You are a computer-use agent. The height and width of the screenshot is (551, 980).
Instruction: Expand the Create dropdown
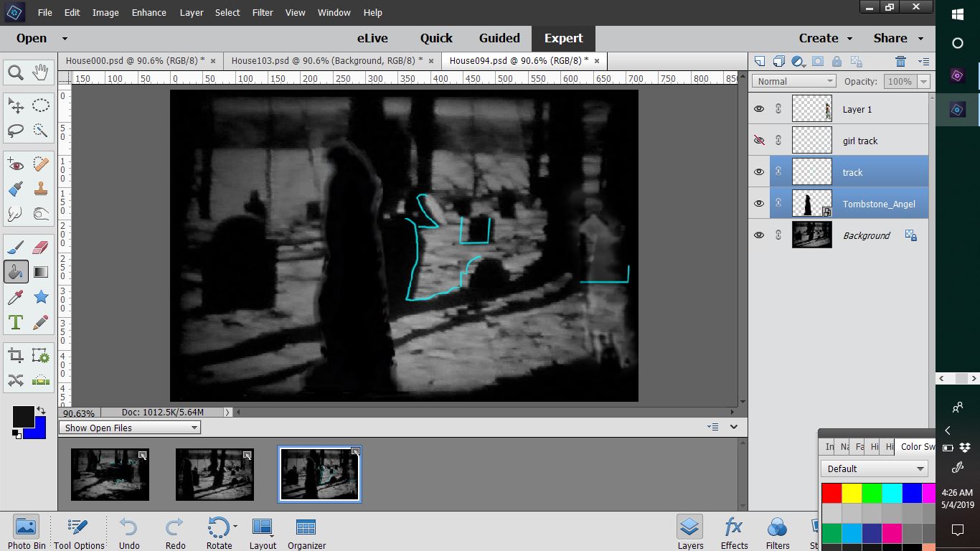[849, 39]
